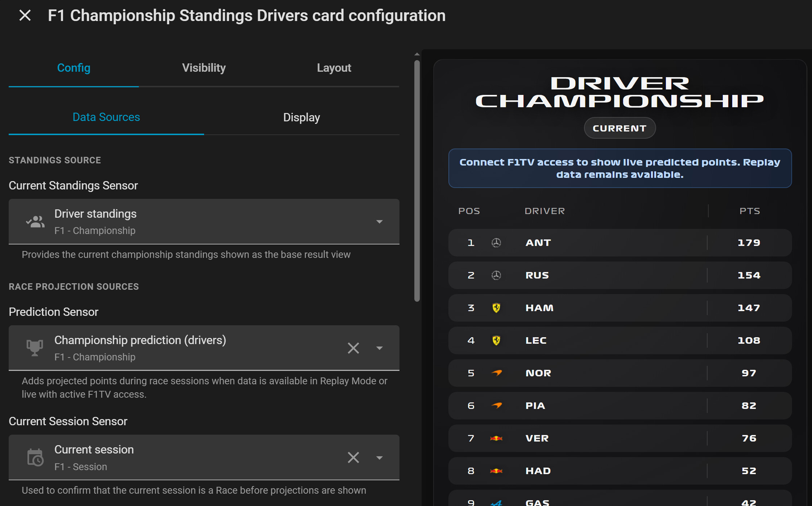The image size is (812, 506).
Task: Select the Data Sources sub-tab
Action: (106, 117)
